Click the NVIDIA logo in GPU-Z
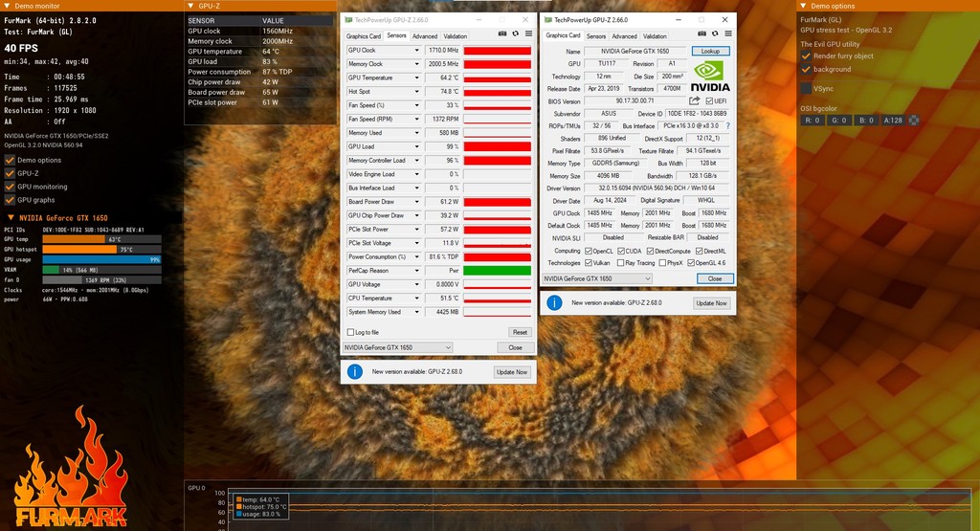980x531 pixels. tap(710, 77)
